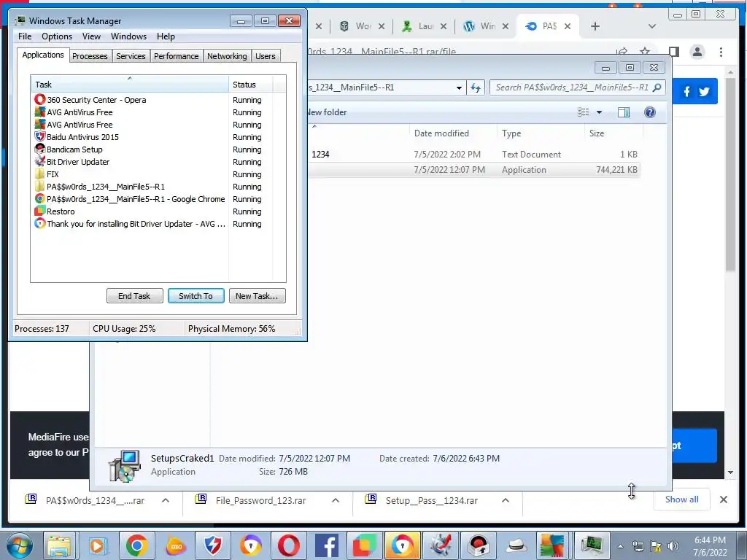Expand the Explorer view options dropdown arrow
This screenshot has width=747, height=560.
pos(600,112)
